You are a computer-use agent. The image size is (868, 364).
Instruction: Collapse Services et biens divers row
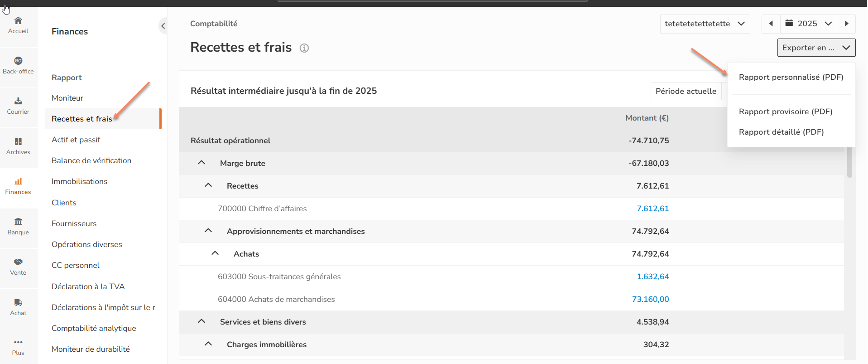click(x=201, y=321)
